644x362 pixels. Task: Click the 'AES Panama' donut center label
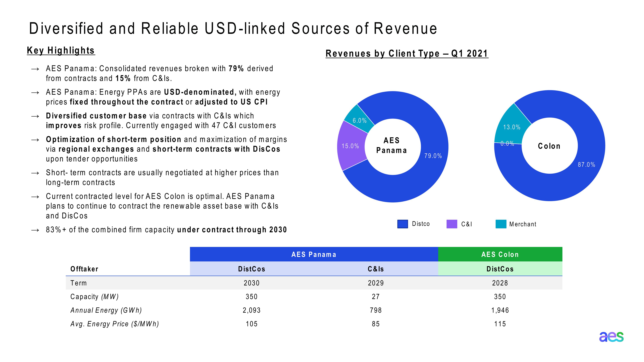tap(391, 145)
